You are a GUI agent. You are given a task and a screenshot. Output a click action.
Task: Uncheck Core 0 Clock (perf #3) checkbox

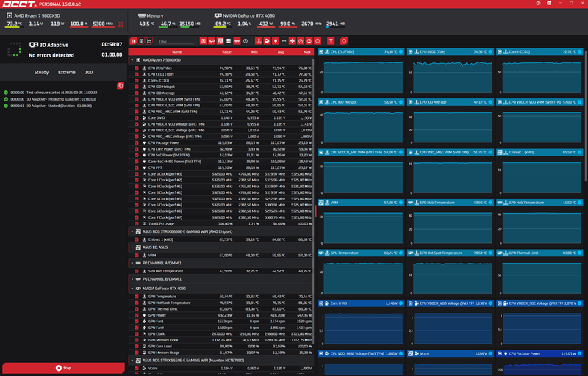point(137,174)
